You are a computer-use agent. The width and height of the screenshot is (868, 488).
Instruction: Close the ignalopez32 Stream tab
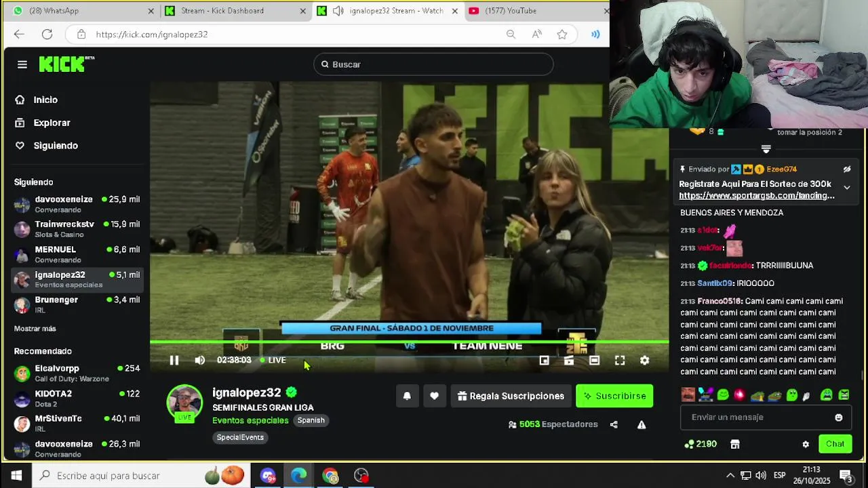coord(455,11)
